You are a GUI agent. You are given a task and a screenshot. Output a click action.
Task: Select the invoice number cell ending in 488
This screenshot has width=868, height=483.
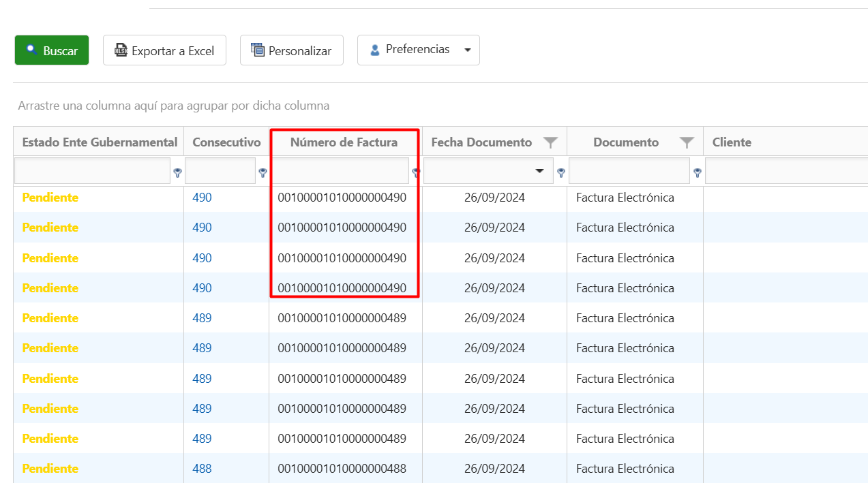[342, 469]
